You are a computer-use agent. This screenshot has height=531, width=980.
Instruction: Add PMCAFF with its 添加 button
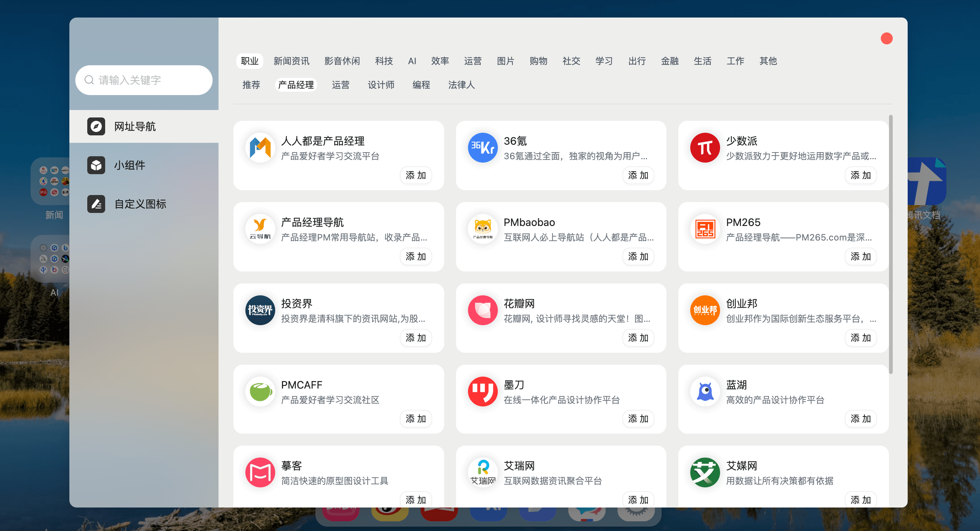[416, 418]
